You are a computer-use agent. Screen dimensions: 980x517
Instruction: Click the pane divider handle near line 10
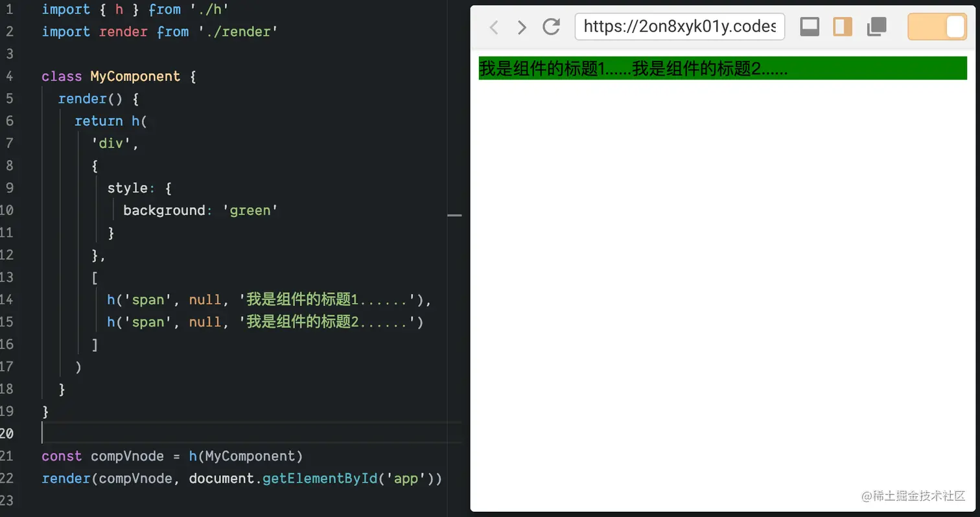tap(456, 214)
